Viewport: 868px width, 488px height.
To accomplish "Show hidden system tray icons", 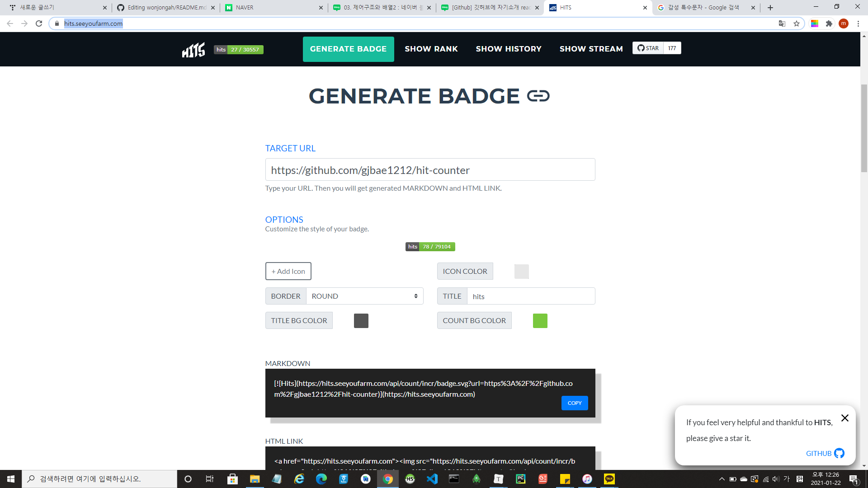I will coord(722,479).
